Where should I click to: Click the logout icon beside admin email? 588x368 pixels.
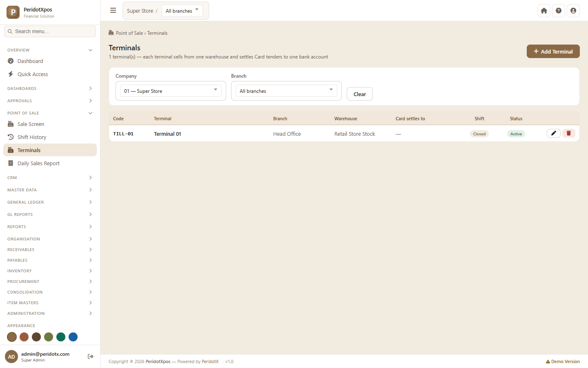(91, 357)
